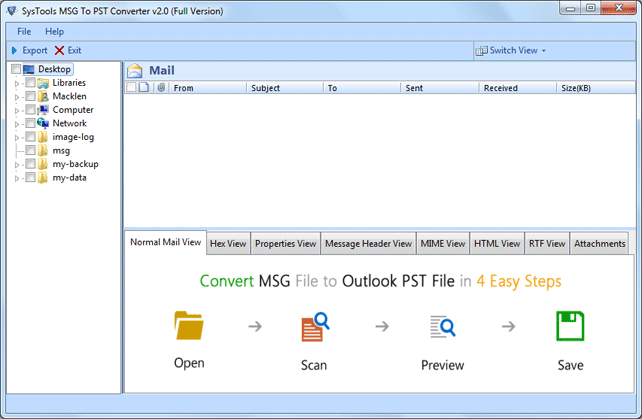This screenshot has height=419, width=642.
Task: Sort by the To column header
Action: pyautogui.click(x=362, y=88)
